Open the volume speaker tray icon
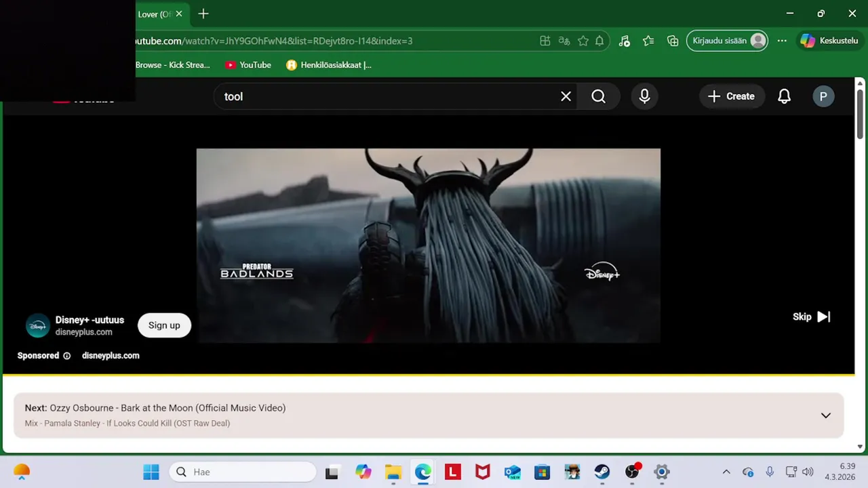This screenshot has width=868, height=488. tap(807, 472)
